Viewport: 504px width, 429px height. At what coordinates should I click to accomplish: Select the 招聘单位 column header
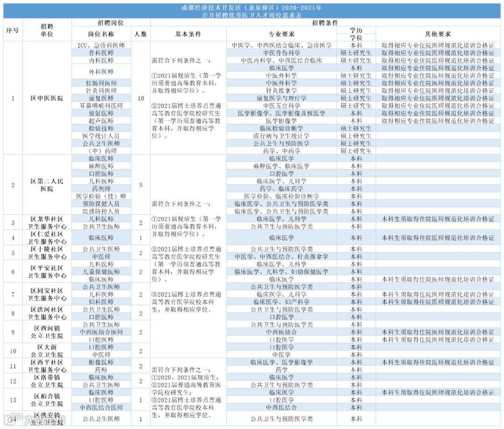(x=47, y=30)
